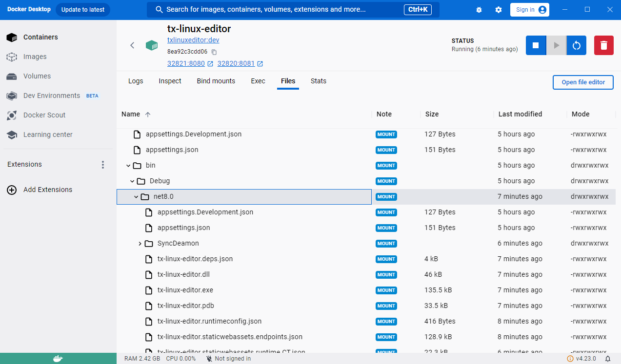Image resolution: width=621 pixels, height=364 pixels.
Task: Click the Extensions section label
Action: [x=24, y=165]
